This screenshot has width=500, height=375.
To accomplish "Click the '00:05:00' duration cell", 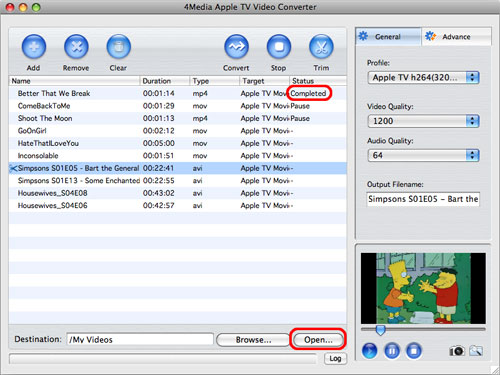I will [x=159, y=143].
